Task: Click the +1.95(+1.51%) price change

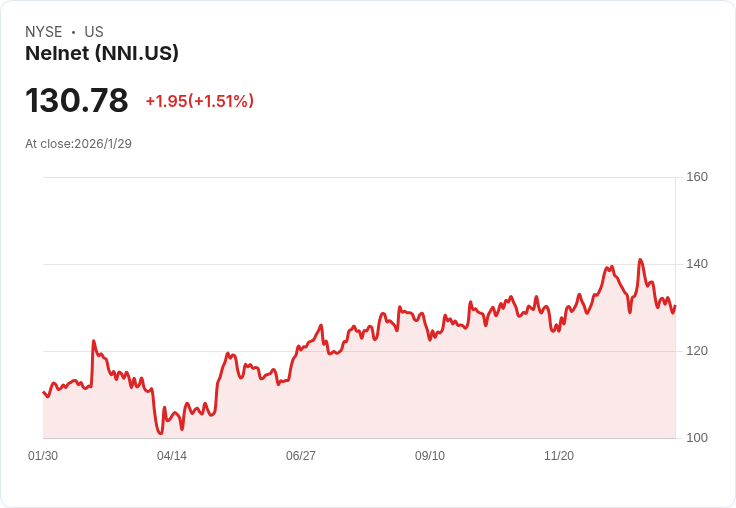Action: tap(199, 101)
